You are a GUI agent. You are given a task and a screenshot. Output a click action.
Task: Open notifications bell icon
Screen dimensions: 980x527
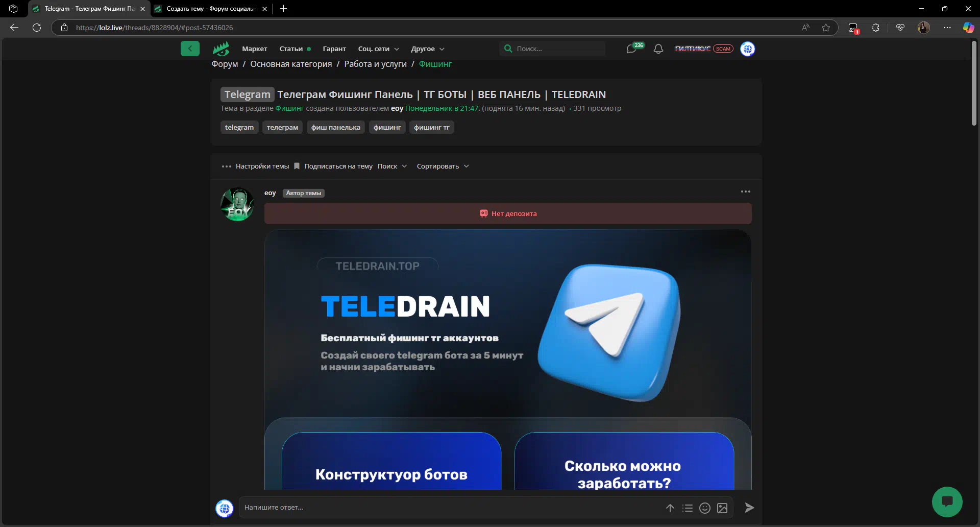[658, 49]
